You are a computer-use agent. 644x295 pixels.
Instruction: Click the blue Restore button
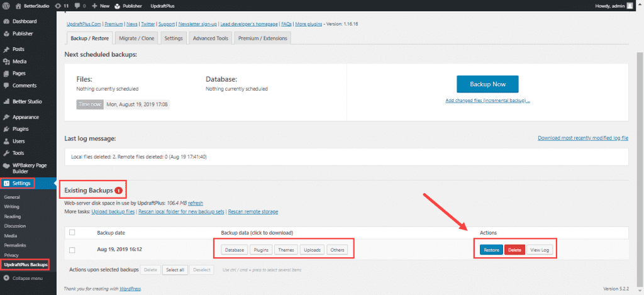(x=491, y=250)
